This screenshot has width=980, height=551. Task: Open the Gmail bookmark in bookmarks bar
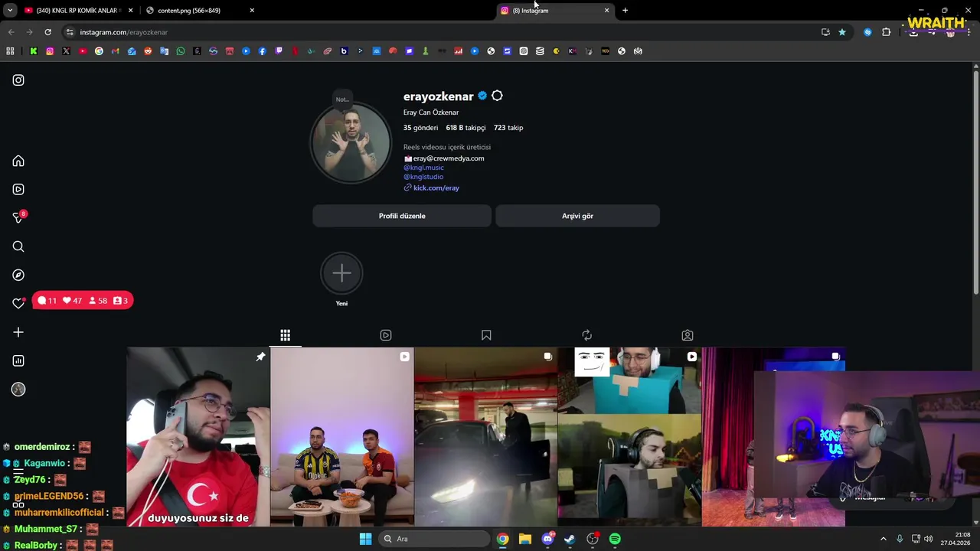pos(116,51)
